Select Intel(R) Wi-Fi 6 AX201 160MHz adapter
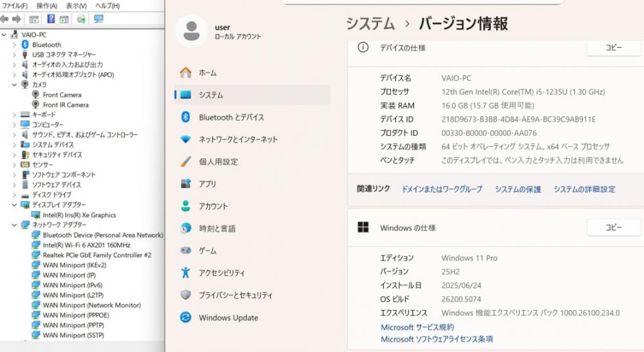 click(x=86, y=245)
